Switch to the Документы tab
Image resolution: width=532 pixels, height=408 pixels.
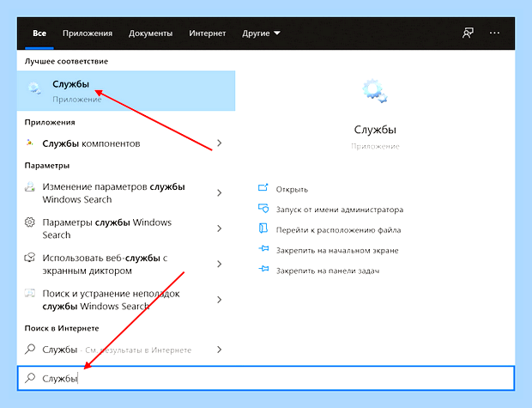tap(150, 33)
